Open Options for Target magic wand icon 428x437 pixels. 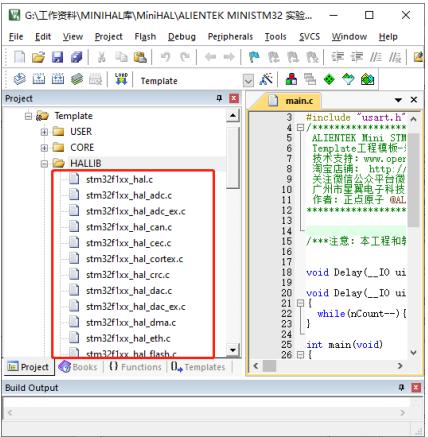pyautogui.click(x=266, y=79)
